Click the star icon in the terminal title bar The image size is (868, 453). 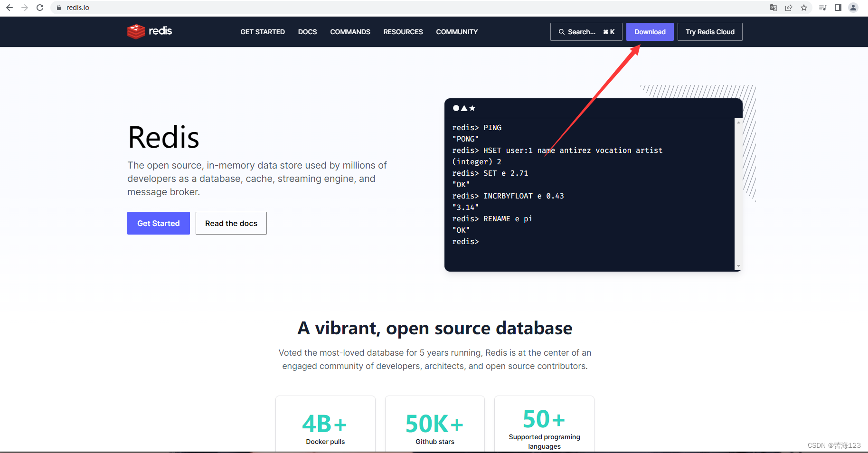coord(472,108)
